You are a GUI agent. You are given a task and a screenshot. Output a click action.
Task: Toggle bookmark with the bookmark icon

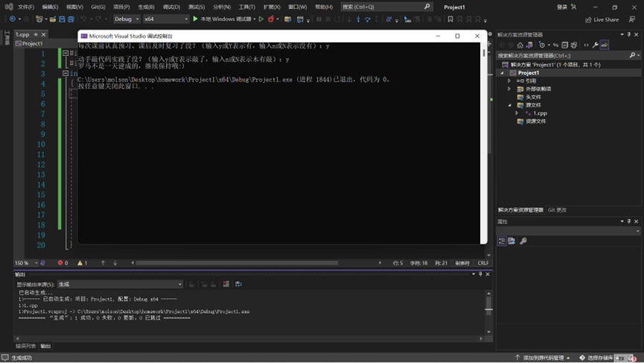coord(450,19)
